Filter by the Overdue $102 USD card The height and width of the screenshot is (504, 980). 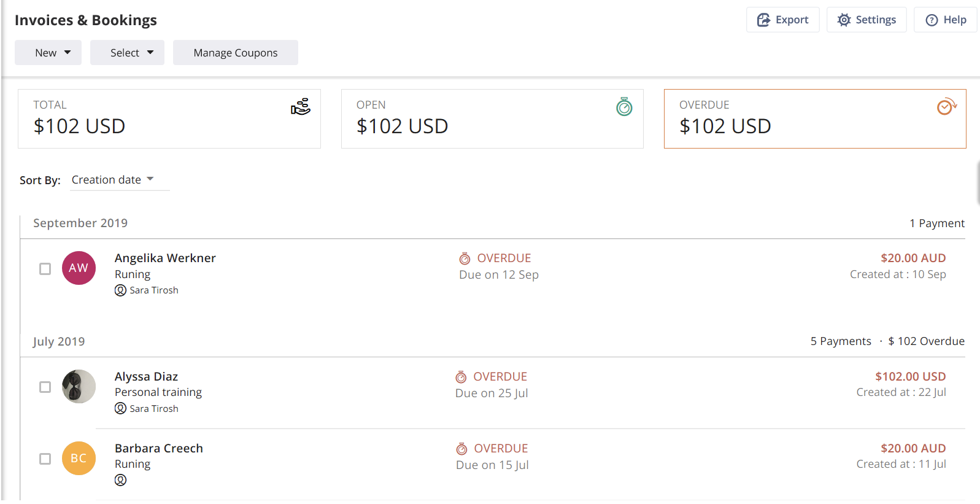coord(815,118)
